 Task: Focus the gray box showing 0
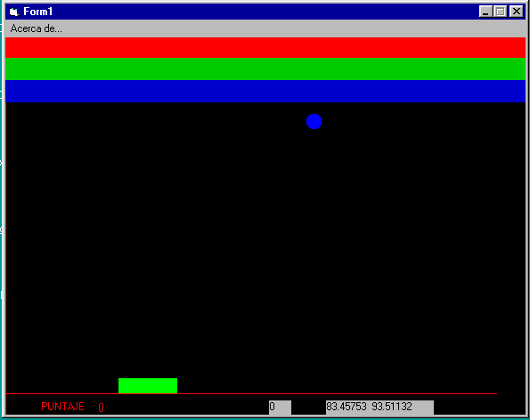[x=280, y=408]
